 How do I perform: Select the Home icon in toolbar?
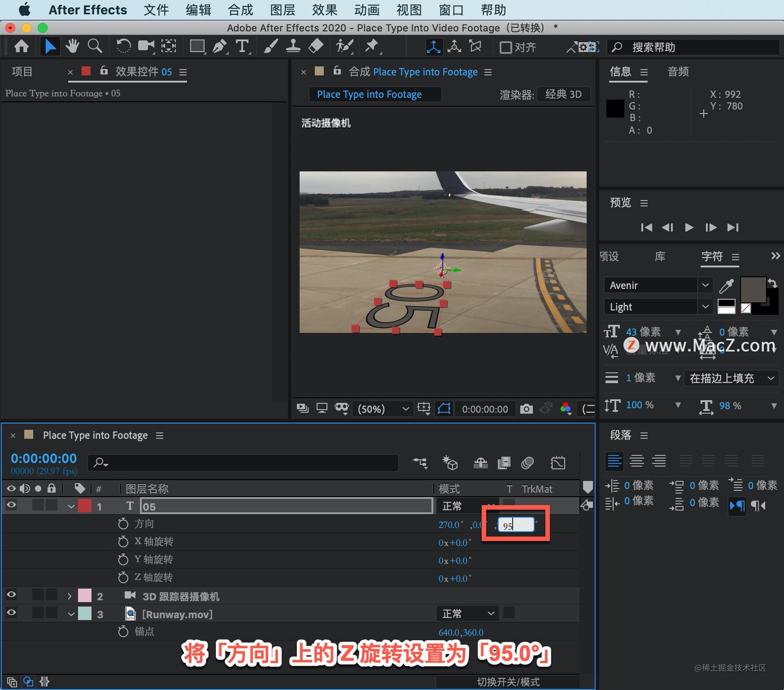tap(22, 46)
